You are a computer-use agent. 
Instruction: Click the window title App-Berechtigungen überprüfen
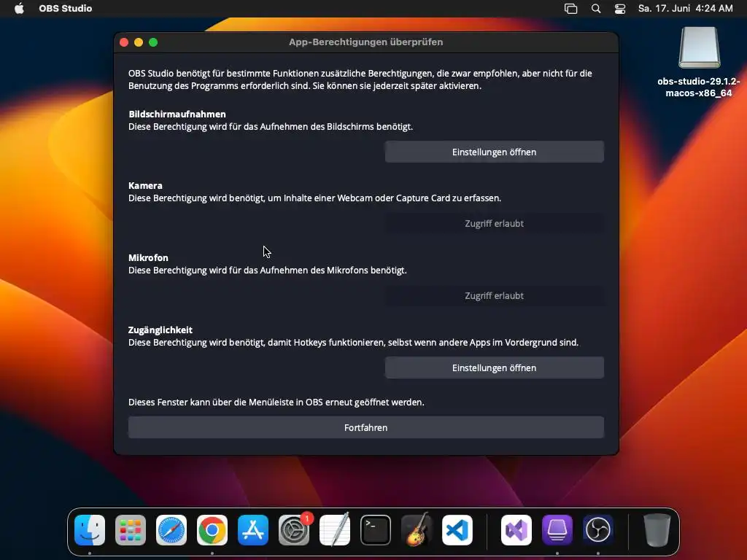(366, 42)
